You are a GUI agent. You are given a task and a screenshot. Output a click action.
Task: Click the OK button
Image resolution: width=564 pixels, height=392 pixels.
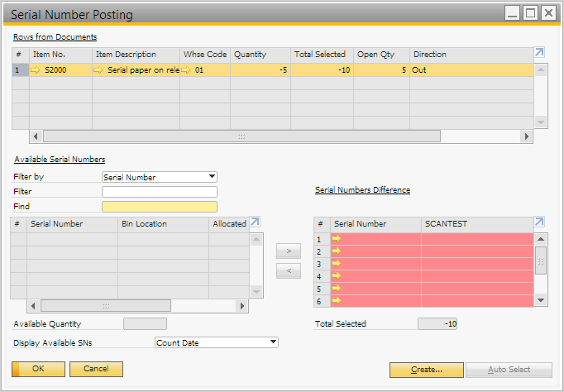[x=38, y=369]
